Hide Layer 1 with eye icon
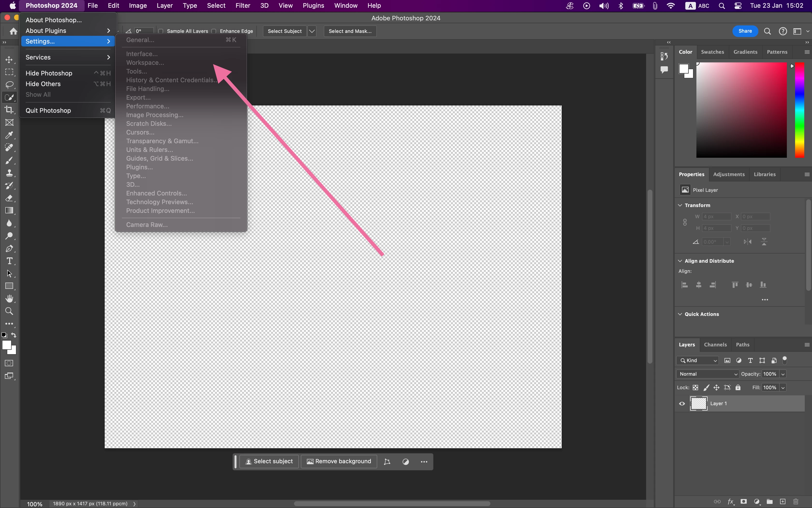 click(x=682, y=403)
